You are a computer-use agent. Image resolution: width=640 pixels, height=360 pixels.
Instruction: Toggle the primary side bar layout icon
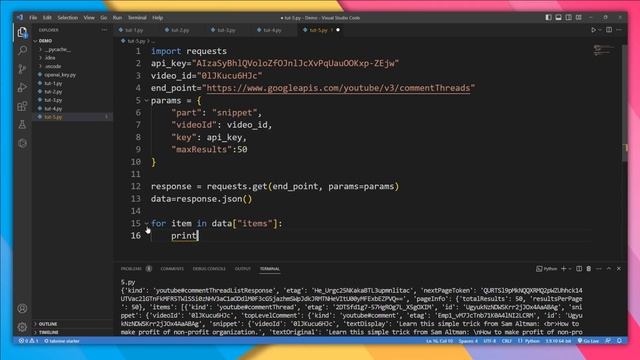pyautogui.click(x=548, y=18)
